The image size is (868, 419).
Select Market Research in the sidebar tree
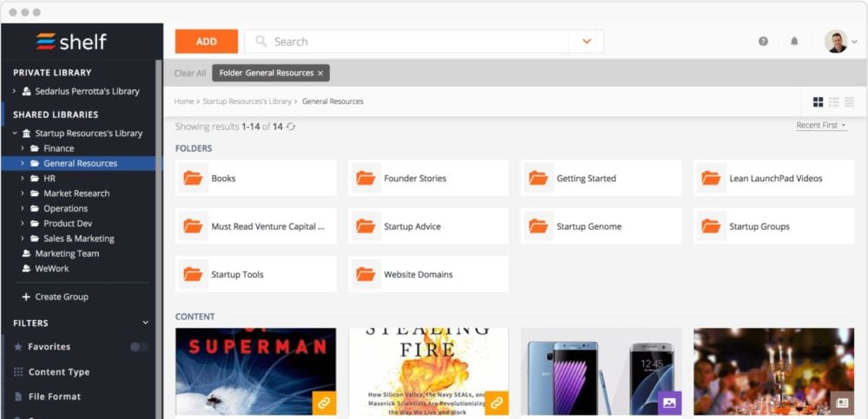click(76, 193)
